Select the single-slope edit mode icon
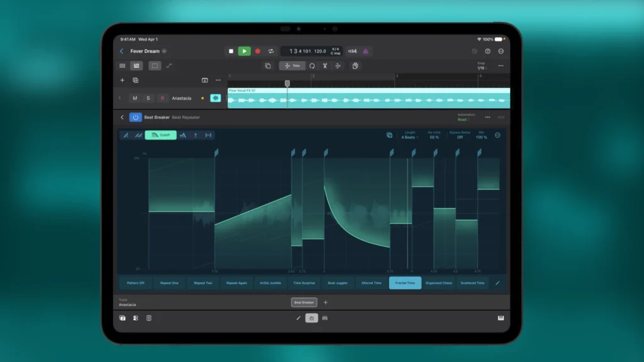 point(126,135)
